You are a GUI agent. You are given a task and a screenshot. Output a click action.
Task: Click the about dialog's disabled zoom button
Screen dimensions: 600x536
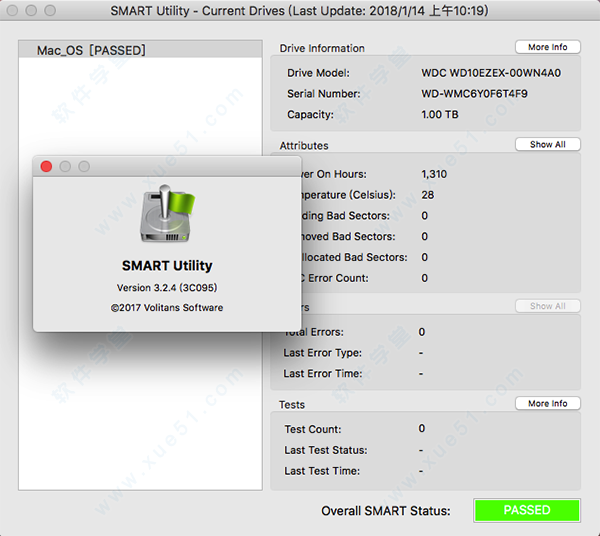tap(84, 166)
